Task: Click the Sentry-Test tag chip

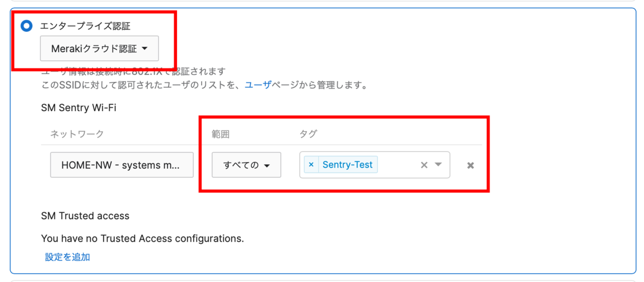Action: (347, 165)
